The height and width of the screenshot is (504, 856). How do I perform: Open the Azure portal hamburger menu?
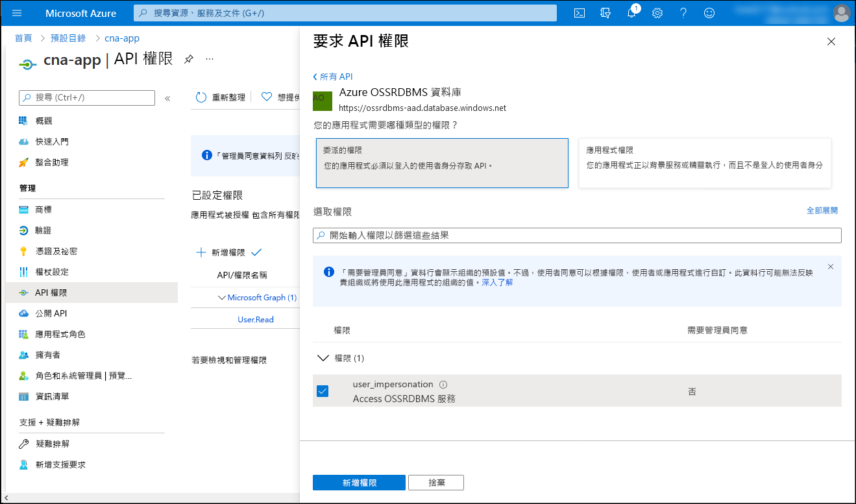(18, 13)
